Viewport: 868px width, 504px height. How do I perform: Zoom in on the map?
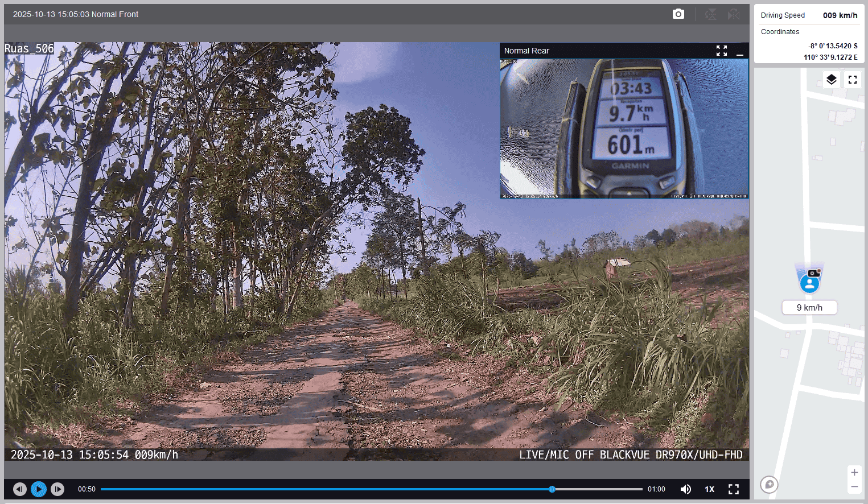[x=854, y=473]
